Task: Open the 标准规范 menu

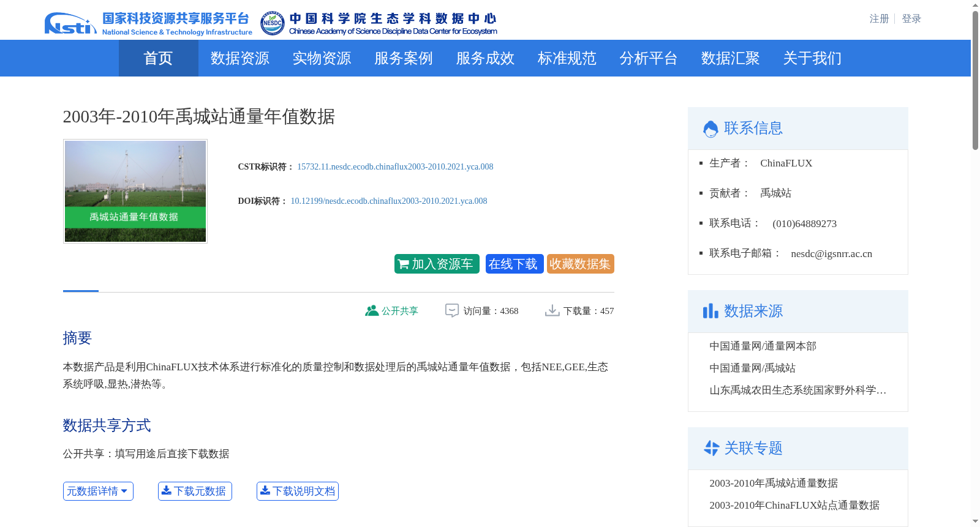Action: pos(567,58)
